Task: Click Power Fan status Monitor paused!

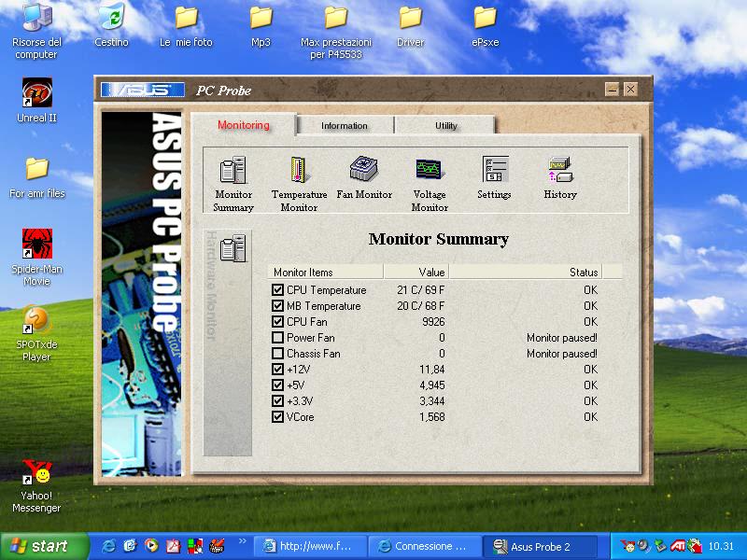Action: tap(562, 338)
